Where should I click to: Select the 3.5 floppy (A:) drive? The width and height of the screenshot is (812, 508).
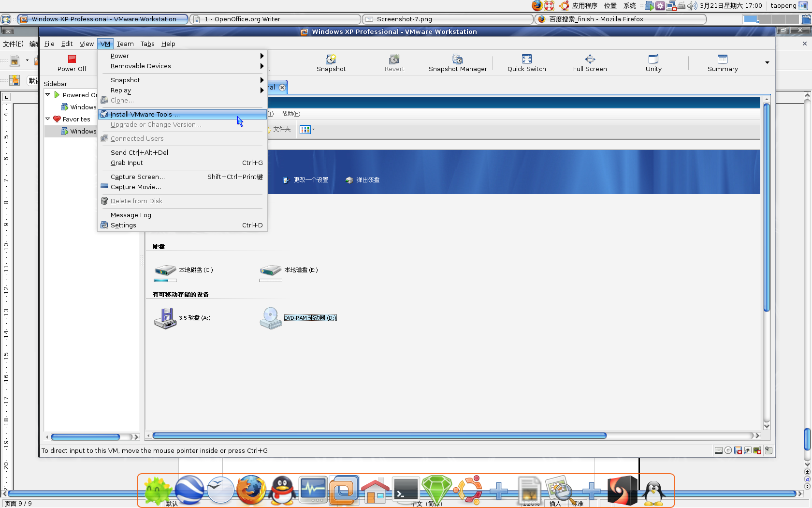pos(182,318)
